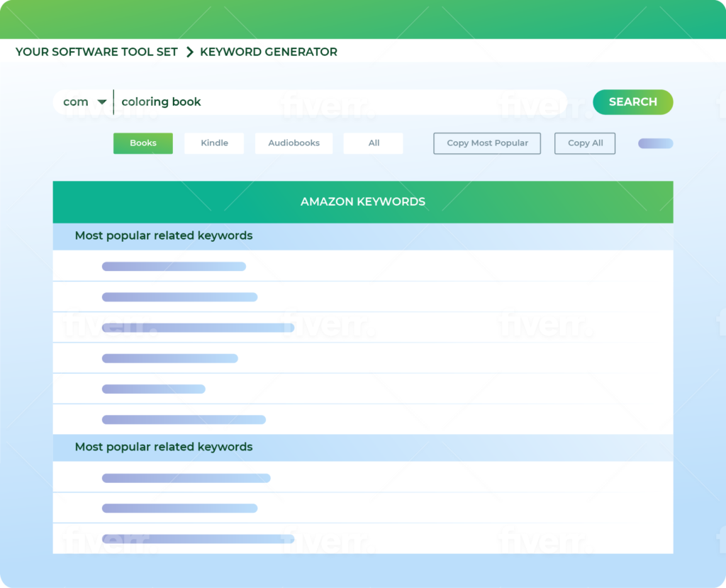Screen dimensions: 726x588
Task: Click the "AMAZON KEYWORDS" table header
Action: point(363,202)
